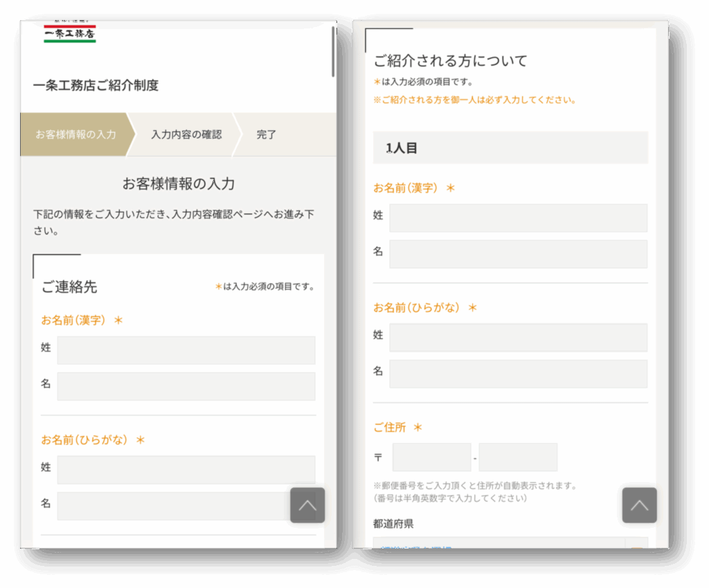Image resolution: width=709 pixels, height=588 pixels.
Task: Focus the 姓 hiragana field under ご連絡先
Action: [186, 470]
